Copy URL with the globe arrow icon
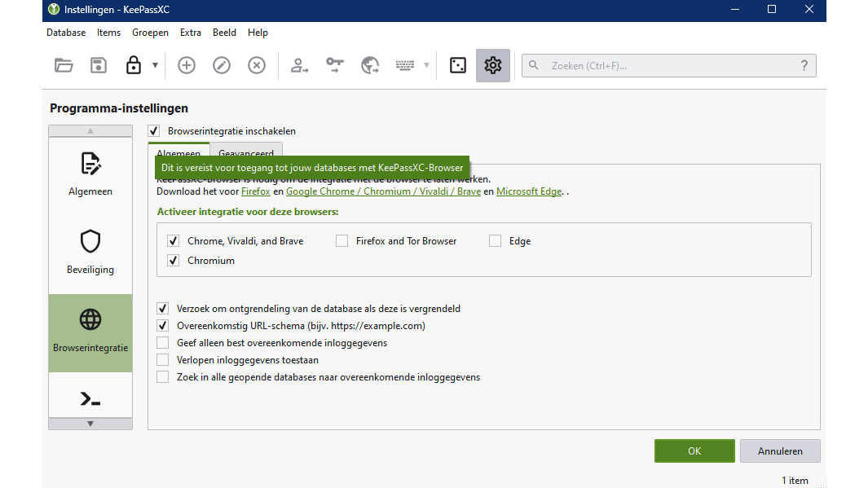This screenshot has width=868, height=488. click(370, 65)
